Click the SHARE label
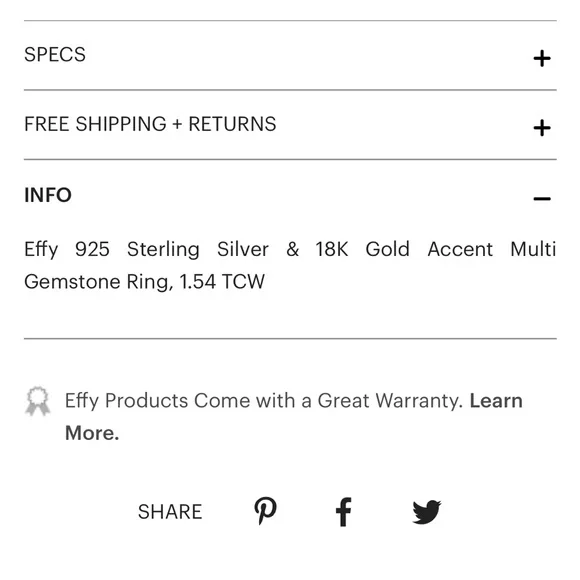Image resolution: width=580 pixels, height=580 pixels. (x=170, y=512)
